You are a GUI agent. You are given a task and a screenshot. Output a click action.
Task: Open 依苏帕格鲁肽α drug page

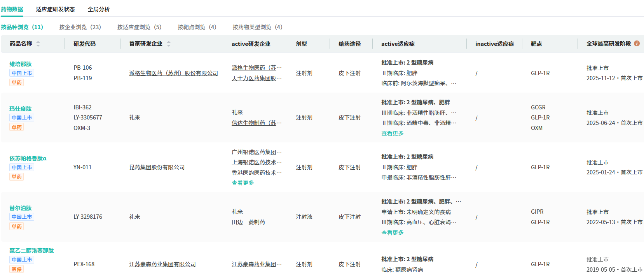coord(28,158)
